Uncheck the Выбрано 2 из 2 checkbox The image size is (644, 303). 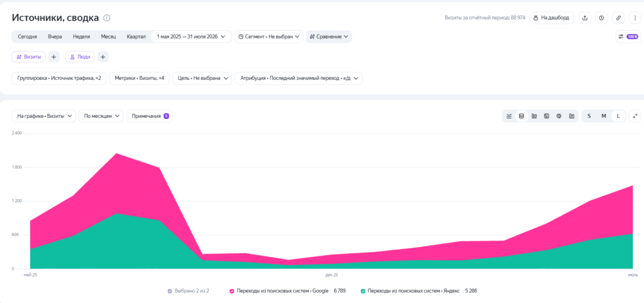(170, 291)
